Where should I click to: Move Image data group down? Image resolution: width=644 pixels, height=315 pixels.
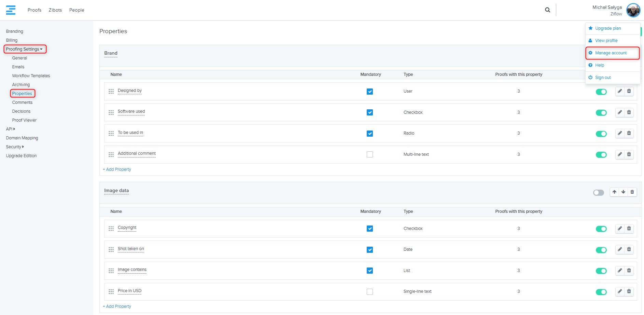click(x=623, y=192)
